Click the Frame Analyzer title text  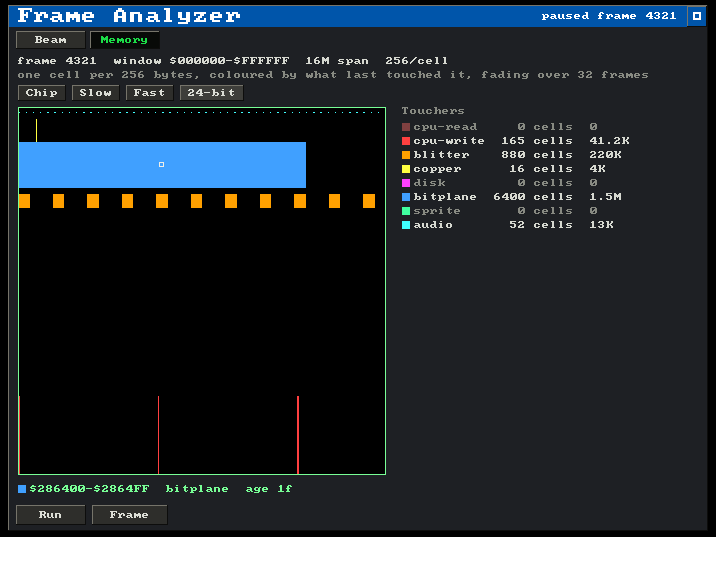[129, 16]
